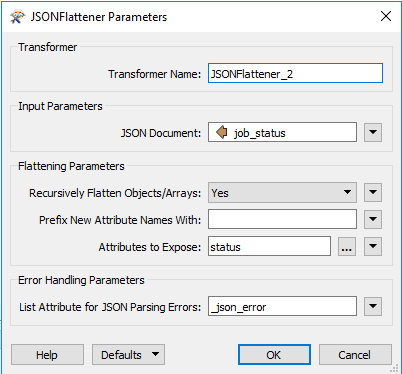The width and height of the screenshot is (402, 374).
Task: Click the FME app icon in the title bar
Action: (x=18, y=17)
